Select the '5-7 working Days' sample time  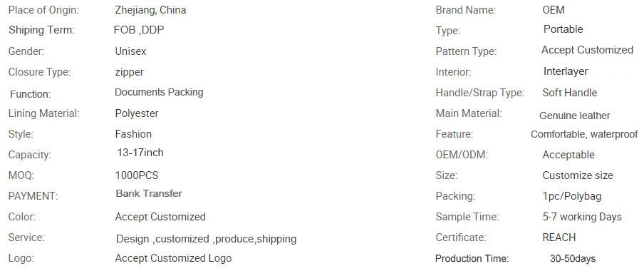(582, 217)
